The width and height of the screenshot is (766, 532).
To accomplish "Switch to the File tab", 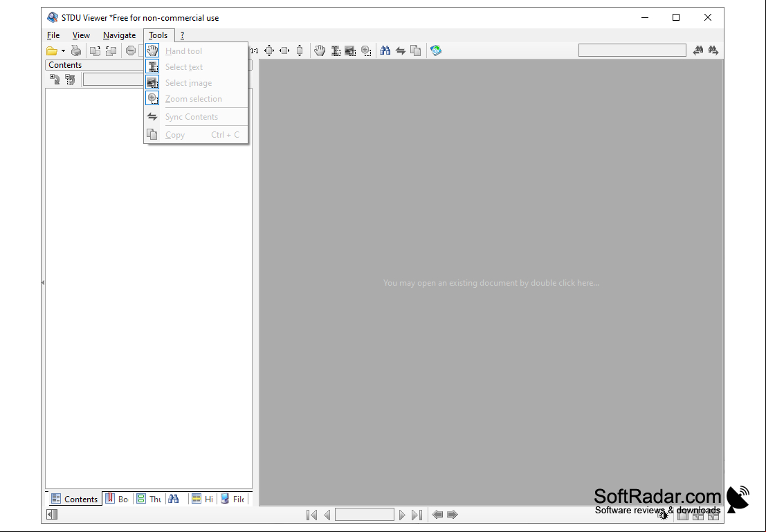I will coord(232,499).
